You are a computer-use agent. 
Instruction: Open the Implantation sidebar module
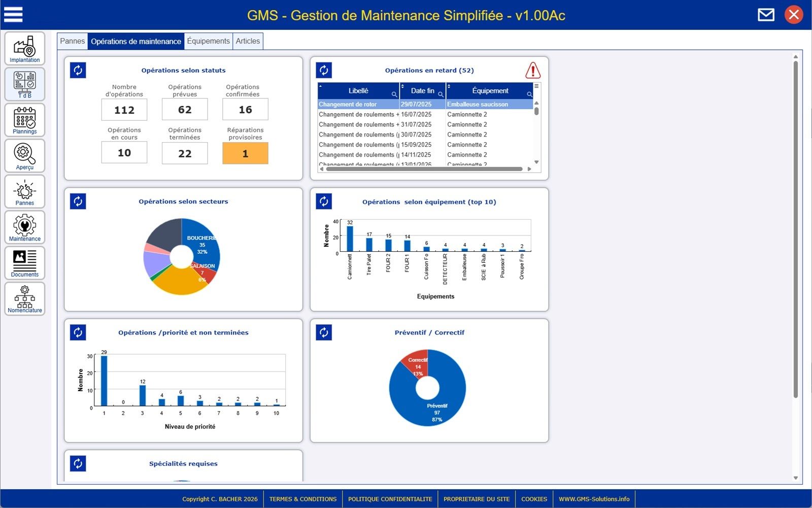coord(24,49)
